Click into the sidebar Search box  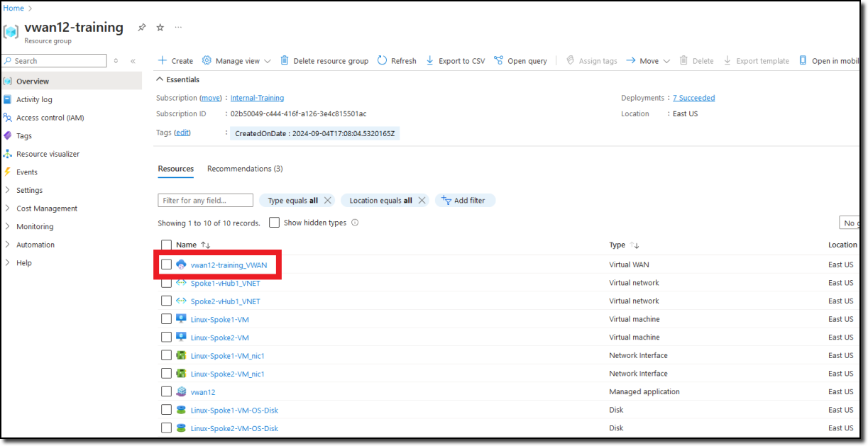[55, 61]
